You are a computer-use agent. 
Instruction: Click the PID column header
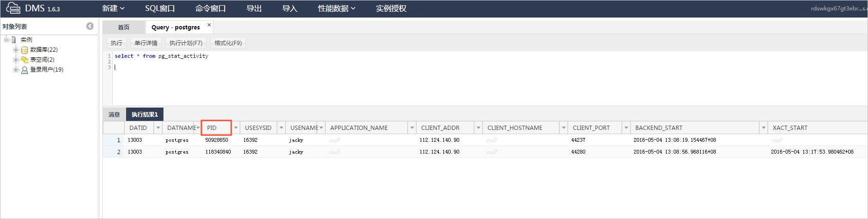217,128
